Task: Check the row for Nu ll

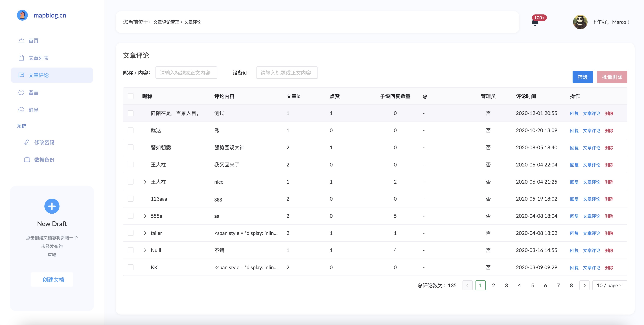Action: [130, 250]
